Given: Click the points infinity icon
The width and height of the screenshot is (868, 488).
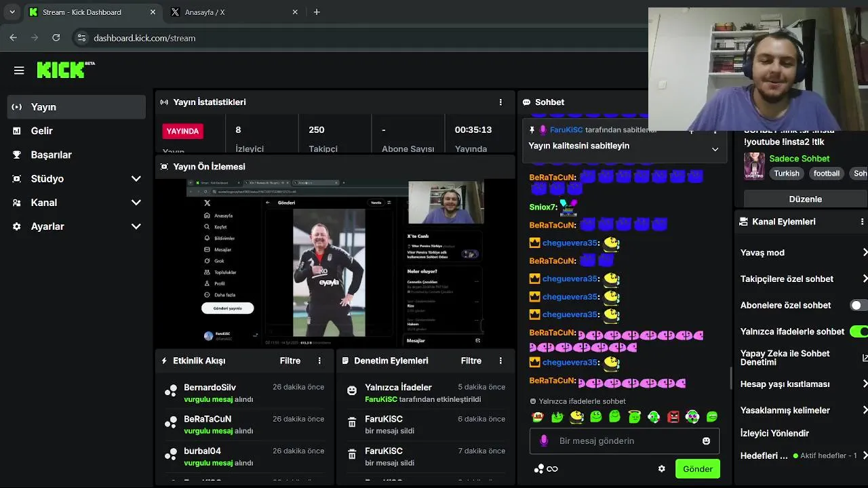Looking at the screenshot, I should [x=546, y=469].
